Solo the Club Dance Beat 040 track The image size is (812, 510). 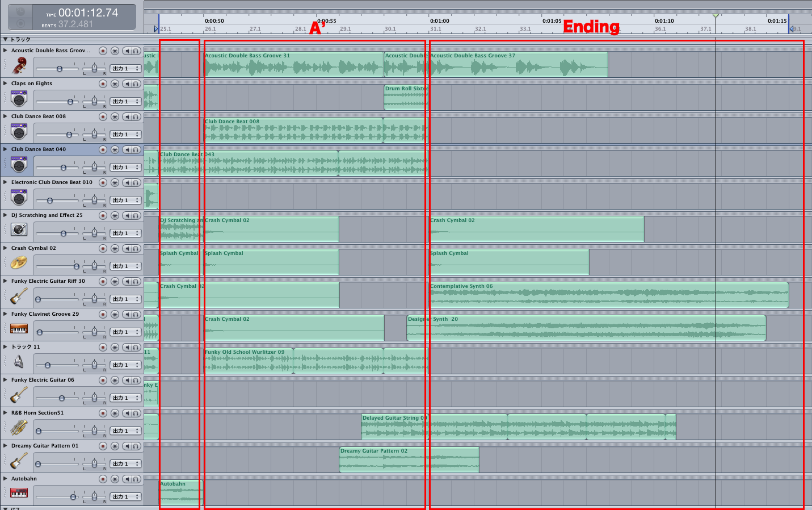[x=136, y=150]
